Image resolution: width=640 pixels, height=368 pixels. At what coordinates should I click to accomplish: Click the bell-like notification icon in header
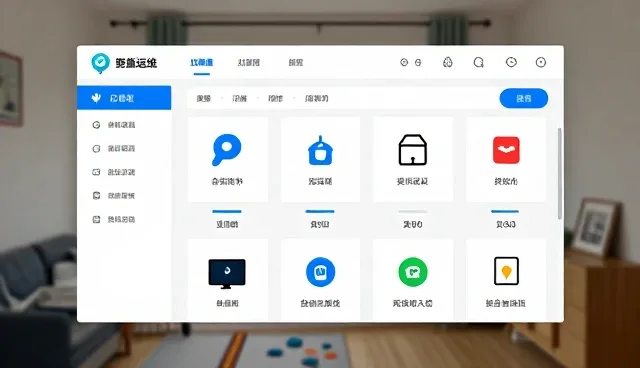[x=448, y=62]
